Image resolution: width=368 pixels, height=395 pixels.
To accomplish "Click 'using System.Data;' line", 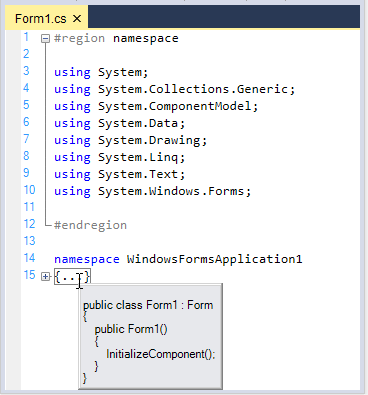I will (x=119, y=123).
